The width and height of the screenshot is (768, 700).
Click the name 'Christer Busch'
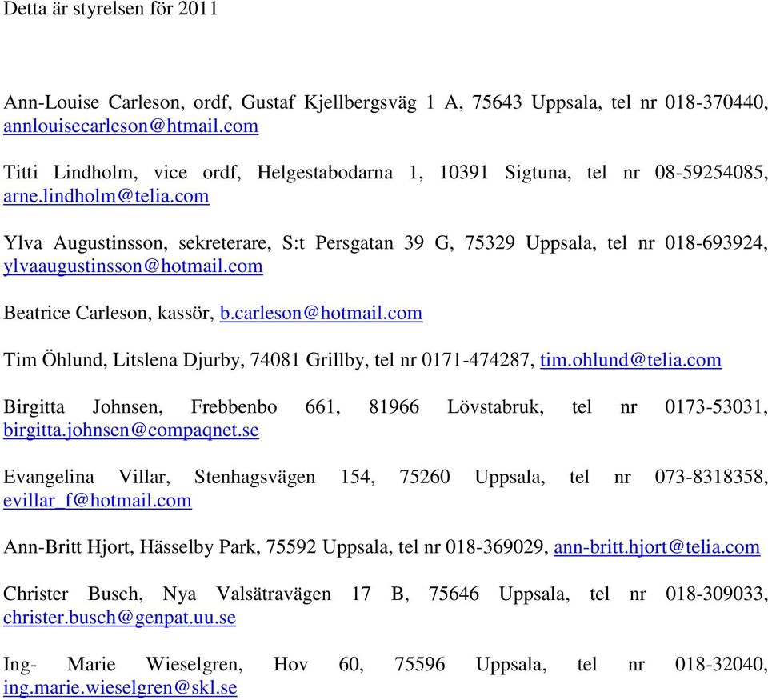(73, 594)
